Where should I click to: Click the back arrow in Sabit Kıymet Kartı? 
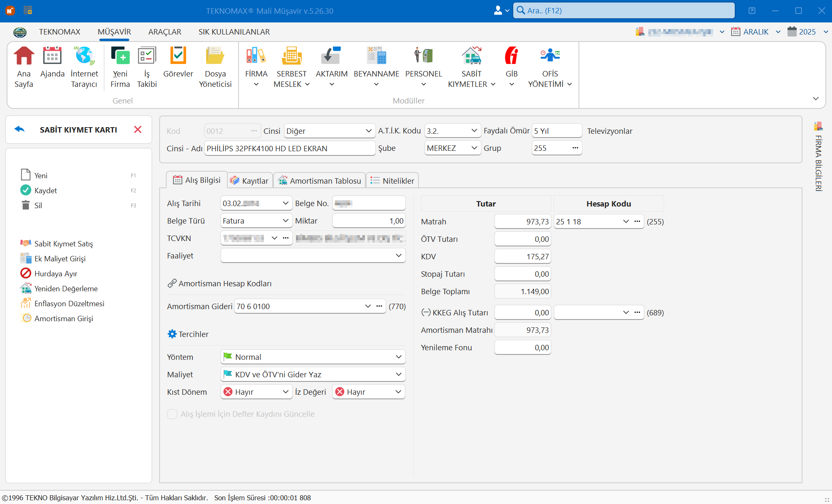click(20, 129)
